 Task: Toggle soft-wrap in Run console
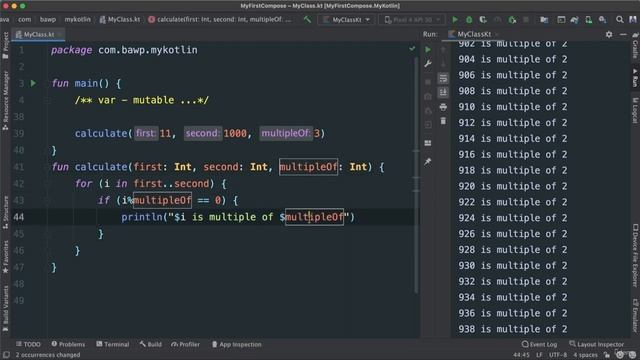click(443, 78)
